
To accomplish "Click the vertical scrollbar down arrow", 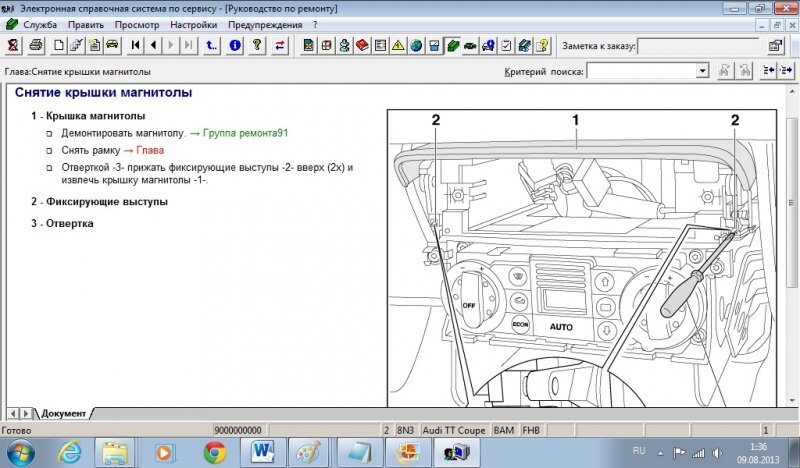I will [792, 401].
